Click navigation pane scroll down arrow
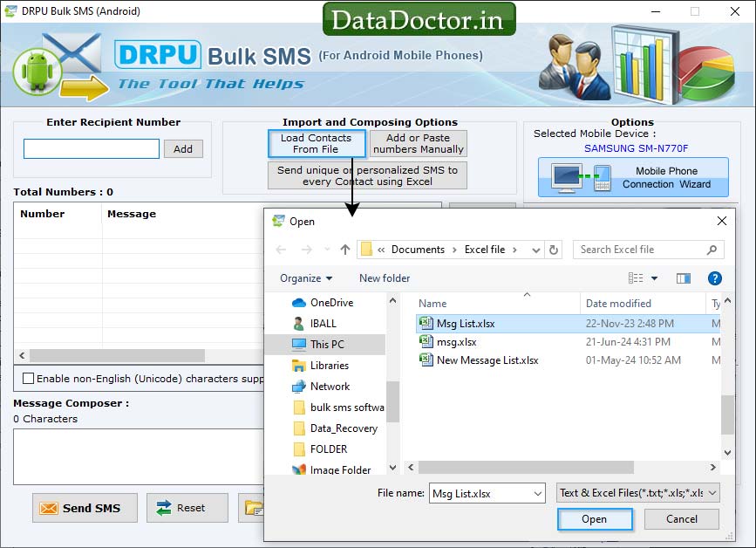Viewport: 756px width, 548px height. [392, 468]
